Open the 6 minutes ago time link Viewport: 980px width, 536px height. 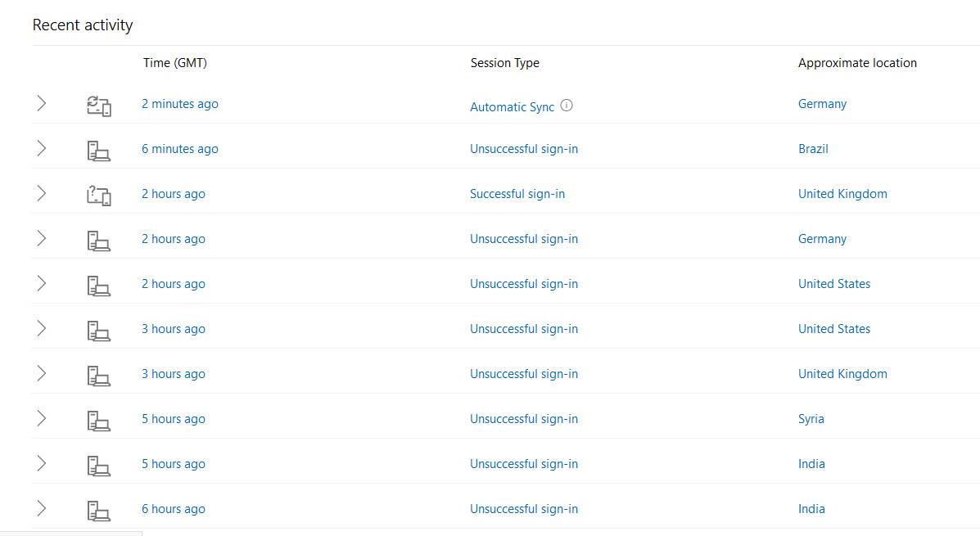[x=180, y=149]
